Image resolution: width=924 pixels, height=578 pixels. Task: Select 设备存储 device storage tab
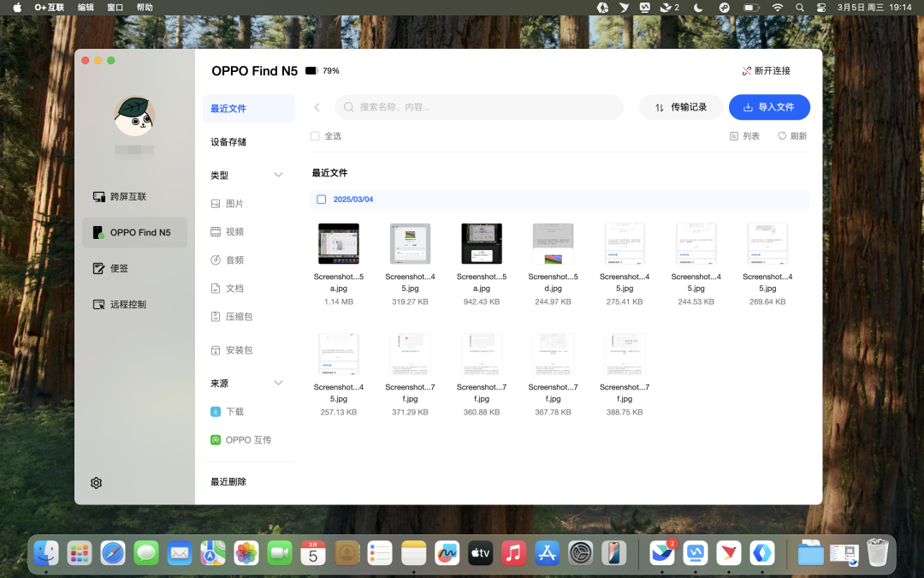click(228, 142)
